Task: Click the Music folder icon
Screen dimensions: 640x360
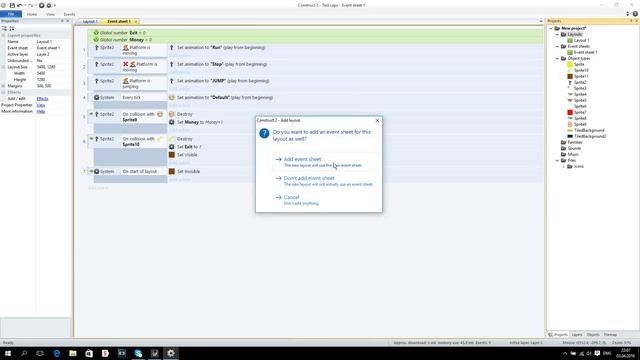Action: point(564,154)
